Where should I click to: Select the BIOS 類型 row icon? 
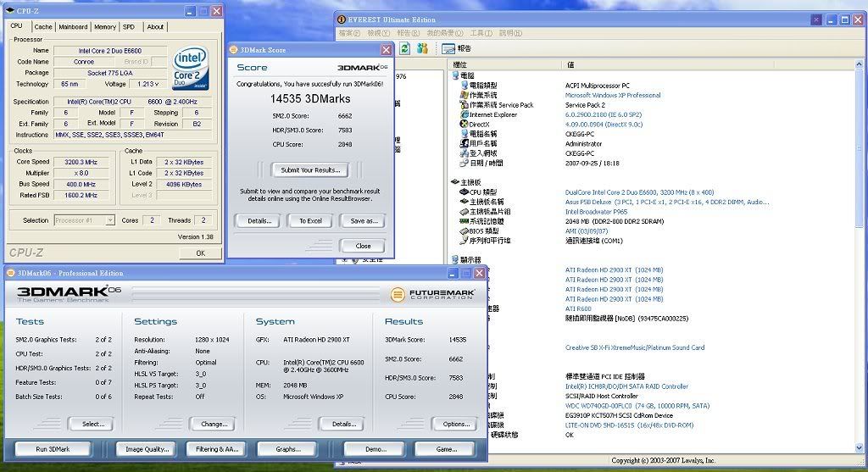pos(465,230)
